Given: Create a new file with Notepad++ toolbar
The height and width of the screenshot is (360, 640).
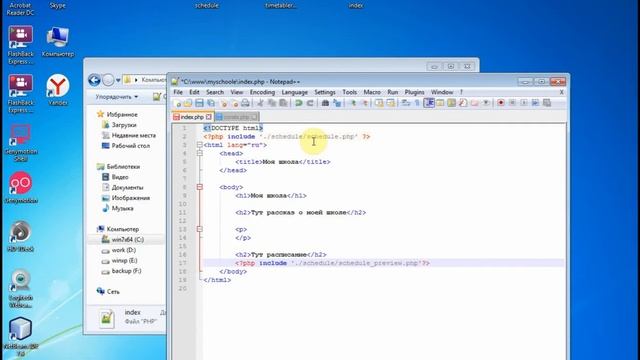Looking at the screenshot, I should [177, 103].
